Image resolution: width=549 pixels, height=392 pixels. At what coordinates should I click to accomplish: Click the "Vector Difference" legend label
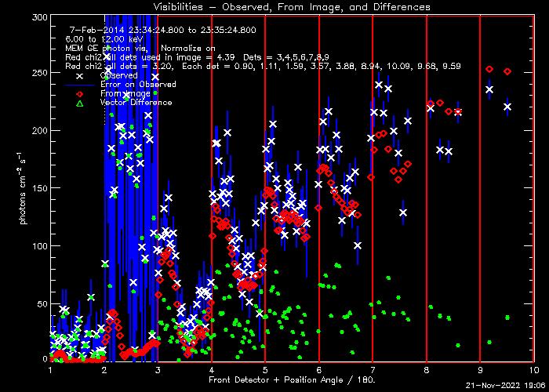point(136,103)
